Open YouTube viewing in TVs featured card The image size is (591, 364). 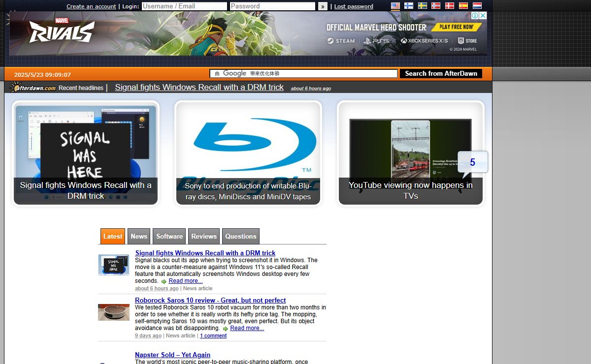point(411,153)
